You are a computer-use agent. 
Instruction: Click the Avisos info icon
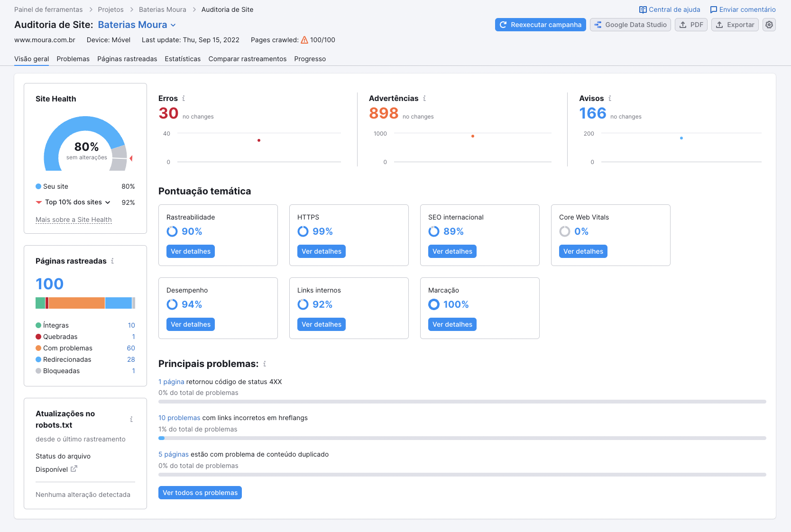pos(610,98)
